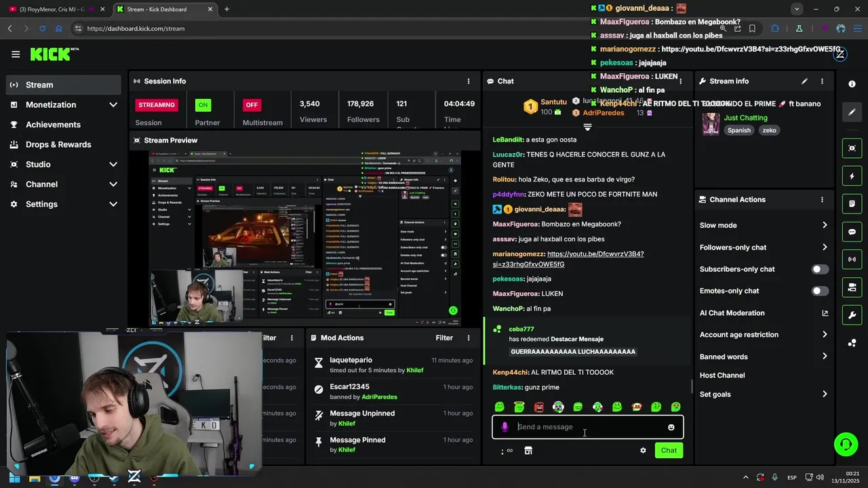Open Followers-only chat options
The width and height of the screenshot is (868, 488).
764,247
